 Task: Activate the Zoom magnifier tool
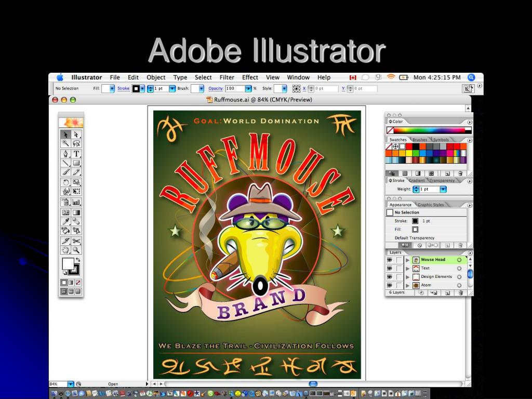76,250
